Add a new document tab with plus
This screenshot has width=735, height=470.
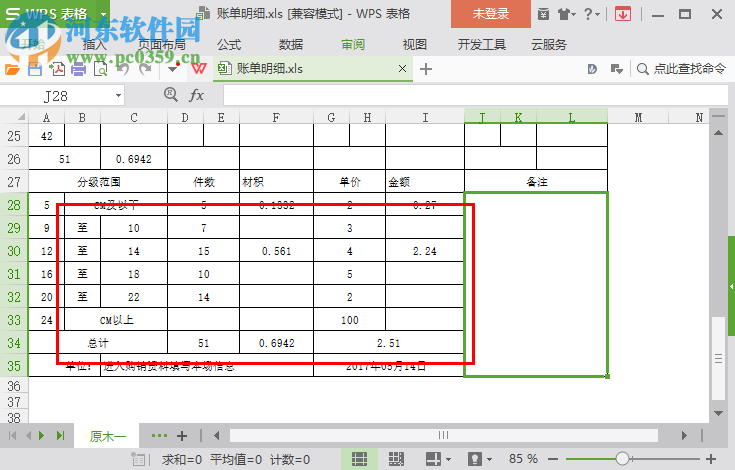point(426,69)
